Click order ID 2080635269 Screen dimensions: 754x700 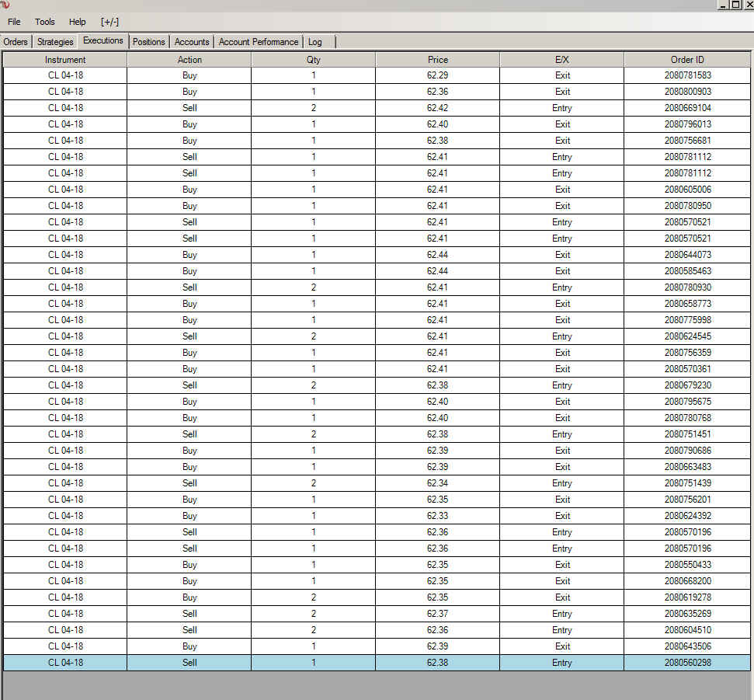click(688, 614)
